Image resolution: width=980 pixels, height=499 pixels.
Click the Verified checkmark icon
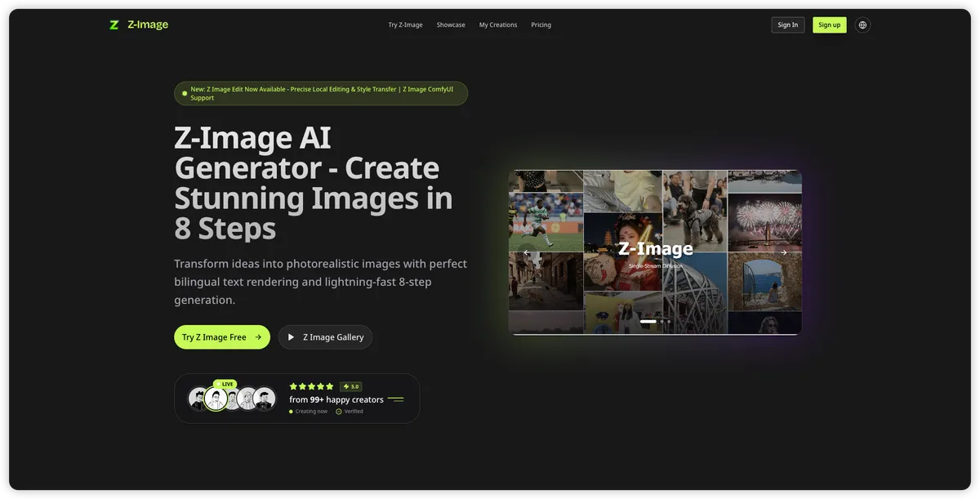339,412
